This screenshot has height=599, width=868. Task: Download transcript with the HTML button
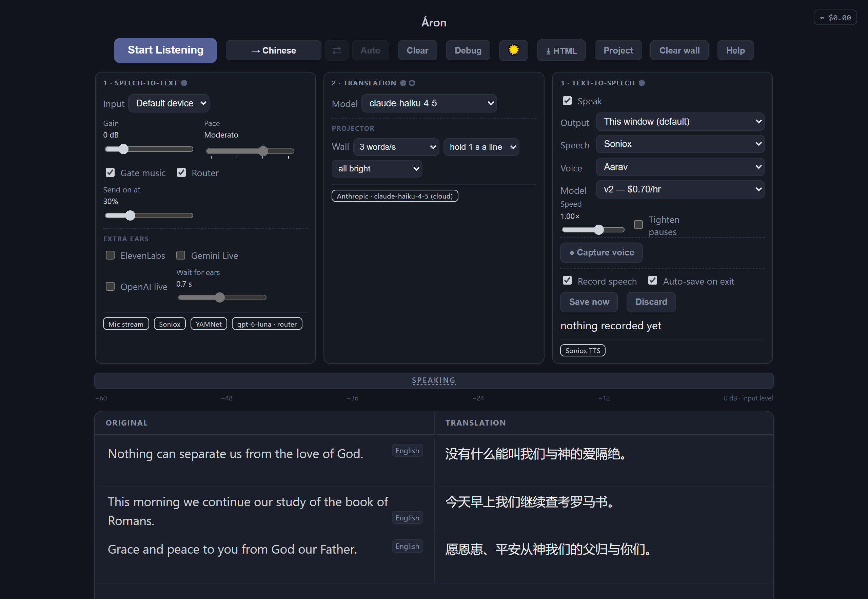coord(561,50)
